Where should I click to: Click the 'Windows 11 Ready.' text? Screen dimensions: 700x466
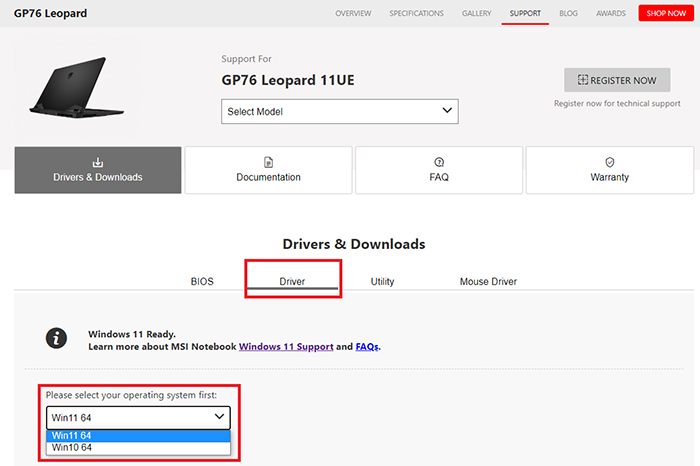click(132, 334)
